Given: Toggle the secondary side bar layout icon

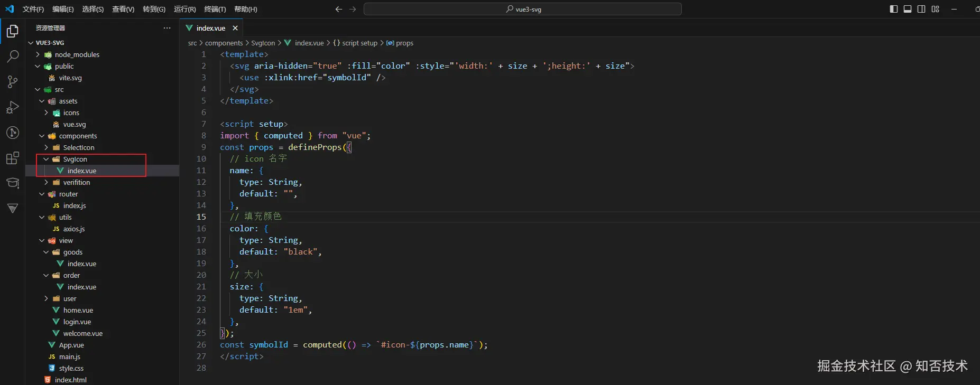Looking at the screenshot, I should pos(921,9).
